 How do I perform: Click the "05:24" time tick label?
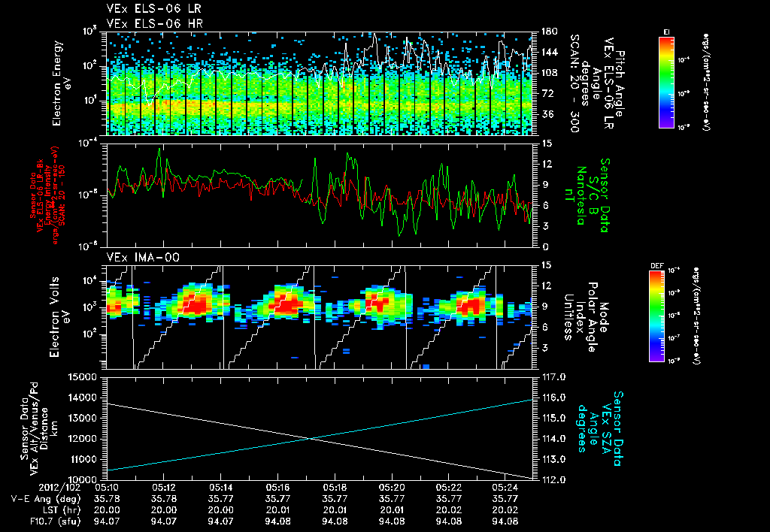coord(505,486)
